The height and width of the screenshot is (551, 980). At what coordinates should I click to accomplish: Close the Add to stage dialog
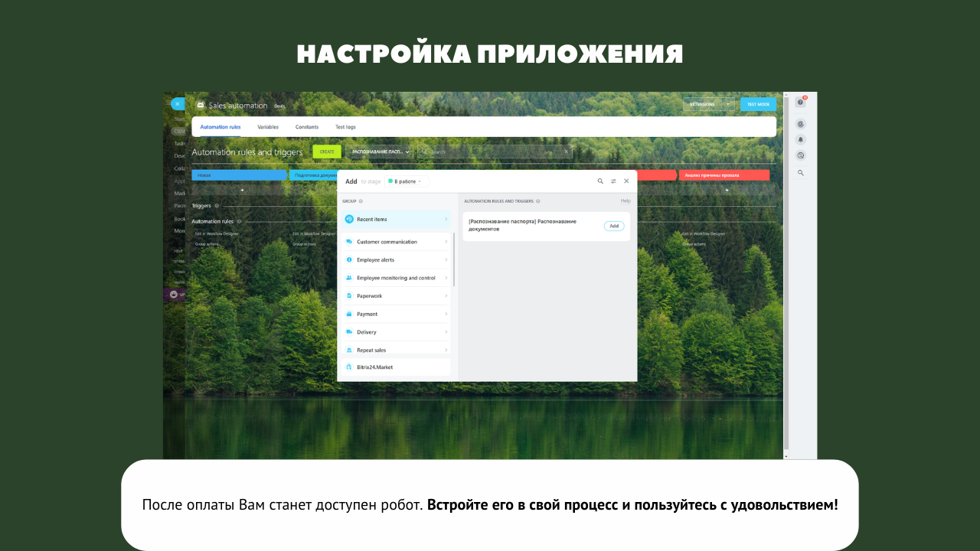626,181
